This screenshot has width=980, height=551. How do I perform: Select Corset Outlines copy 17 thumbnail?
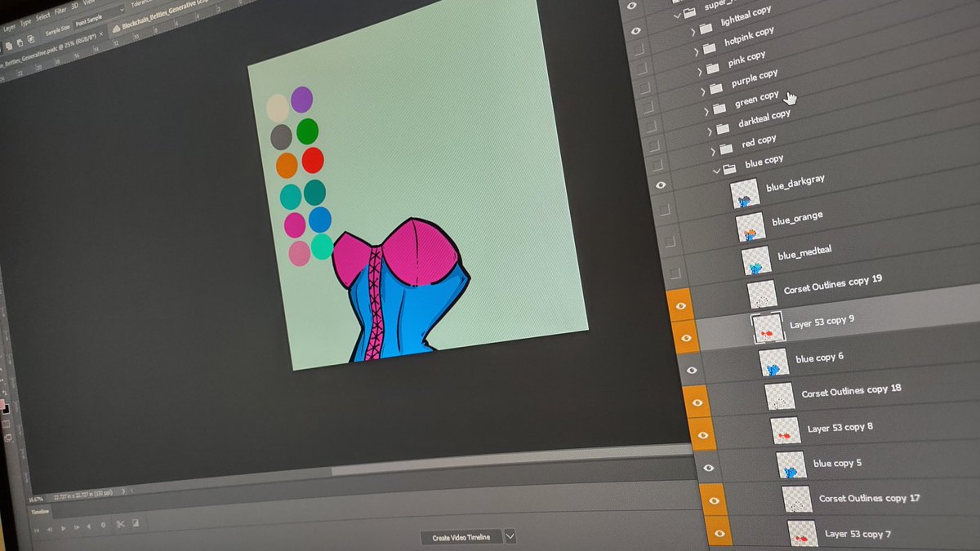(x=797, y=500)
